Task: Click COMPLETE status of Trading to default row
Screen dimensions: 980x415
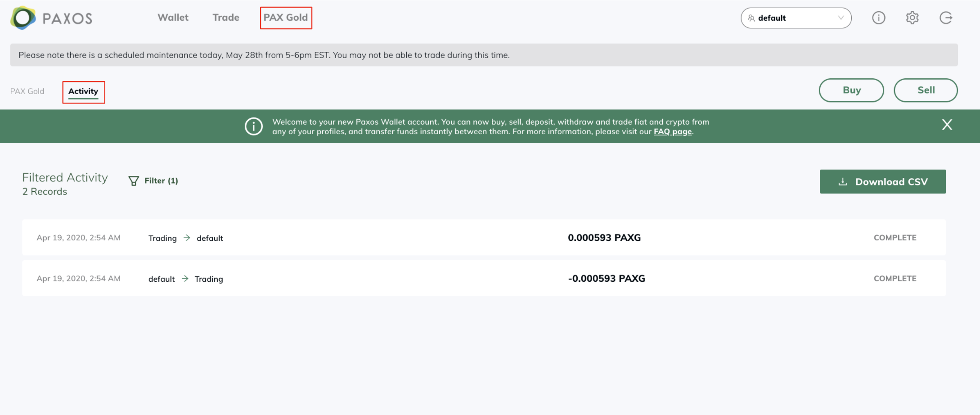Action: (x=895, y=238)
